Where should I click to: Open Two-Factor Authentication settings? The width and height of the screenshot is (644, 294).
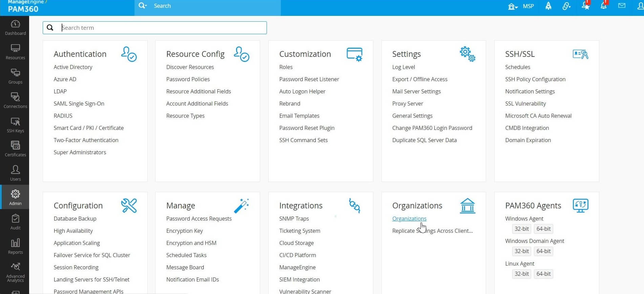(x=86, y=140)
